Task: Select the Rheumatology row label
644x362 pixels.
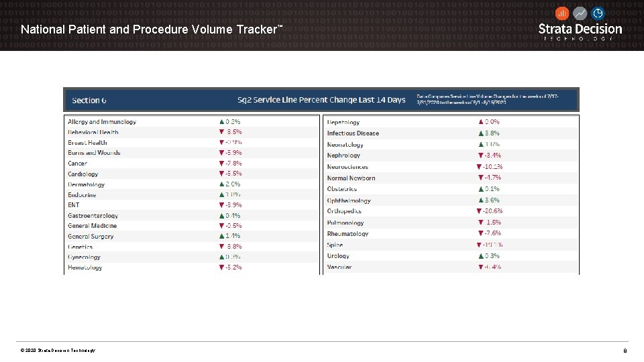Action: point(348,234)
